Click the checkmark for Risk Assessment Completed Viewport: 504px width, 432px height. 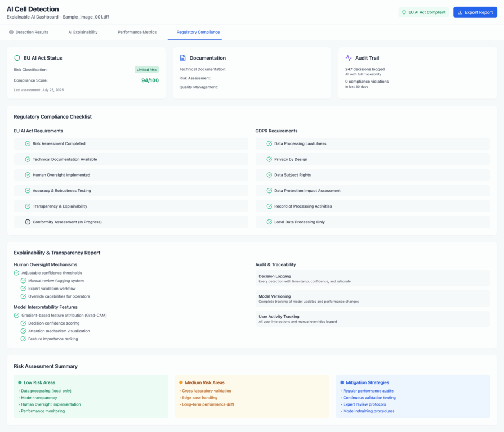[x=28, y=143]
